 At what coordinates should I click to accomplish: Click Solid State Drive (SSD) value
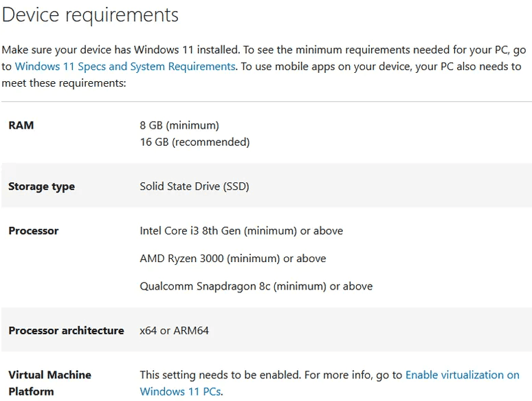coord(195,186)
